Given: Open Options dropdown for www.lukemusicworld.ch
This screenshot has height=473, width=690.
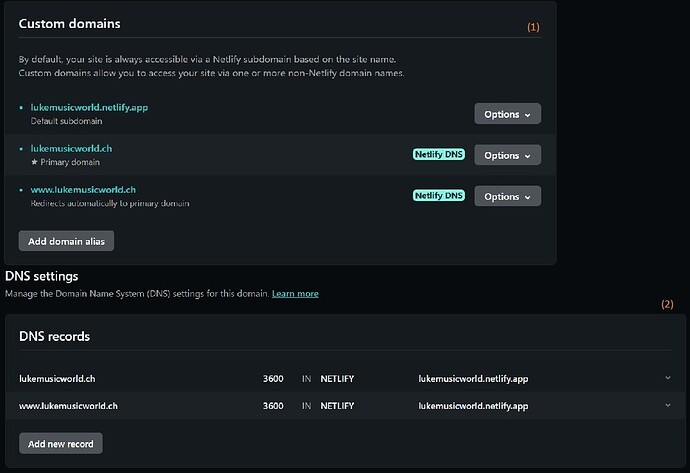Looking at the screenshot, I should point(507,196).
